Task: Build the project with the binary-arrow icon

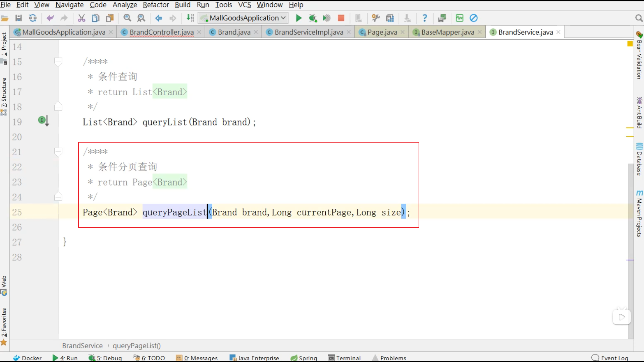Action: tap(190, 18)
